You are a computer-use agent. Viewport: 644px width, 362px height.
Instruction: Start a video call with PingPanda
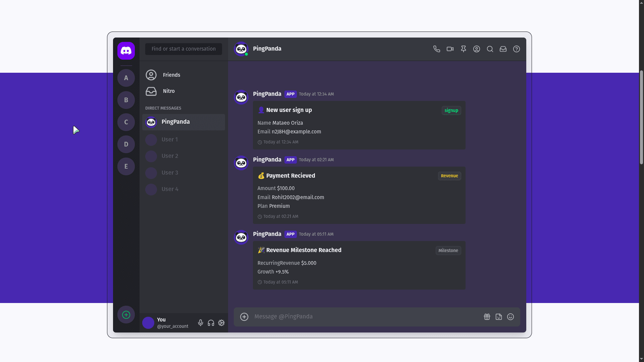[450, 49]
